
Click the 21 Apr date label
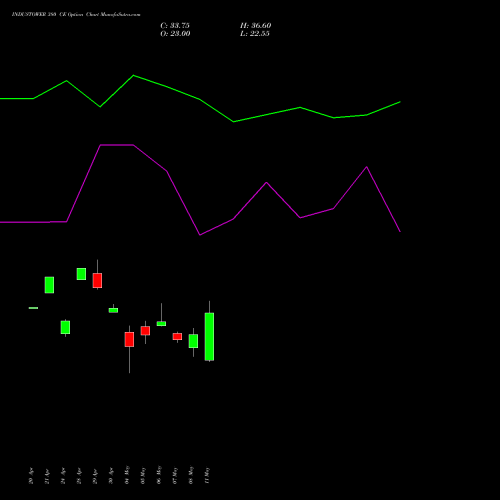tap(47, 476)
